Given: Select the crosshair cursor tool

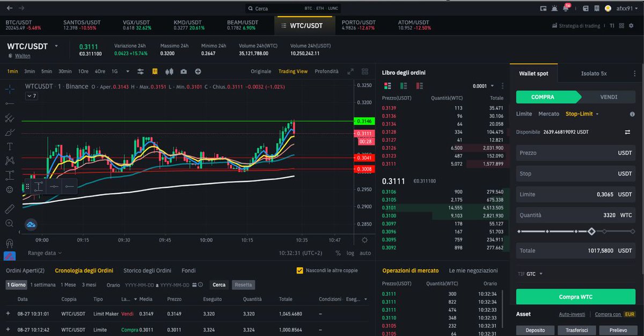Looking at the screenshot, I should [x=9, y=90].
